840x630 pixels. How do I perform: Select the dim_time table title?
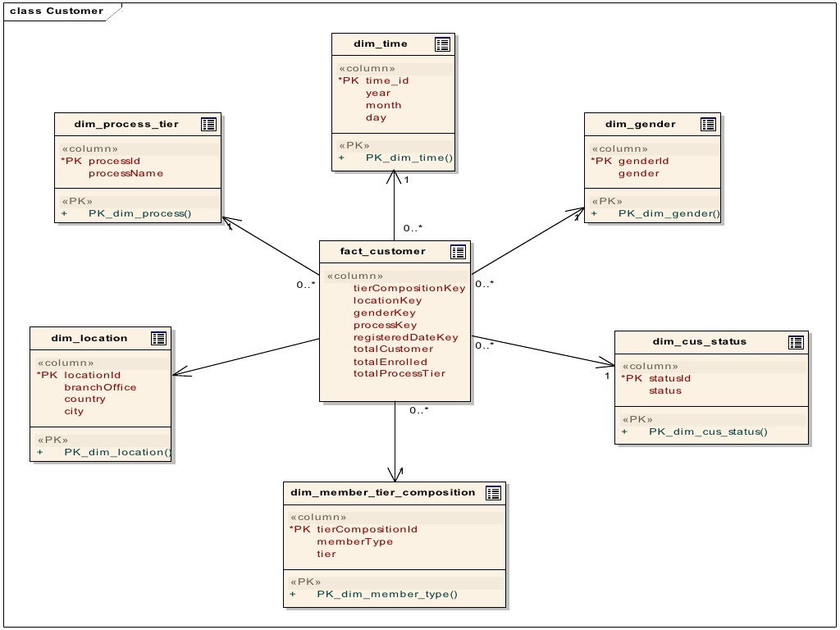click(381, 44)
